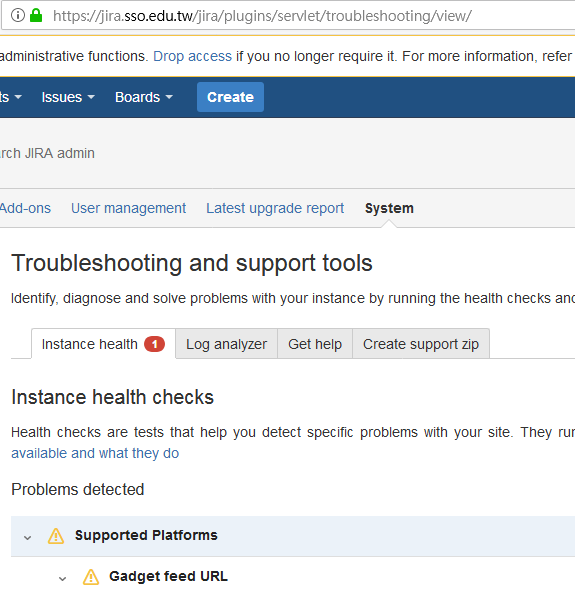
Task: Select the System admin section
Action: pyautogui.click(x=389, y=208)
